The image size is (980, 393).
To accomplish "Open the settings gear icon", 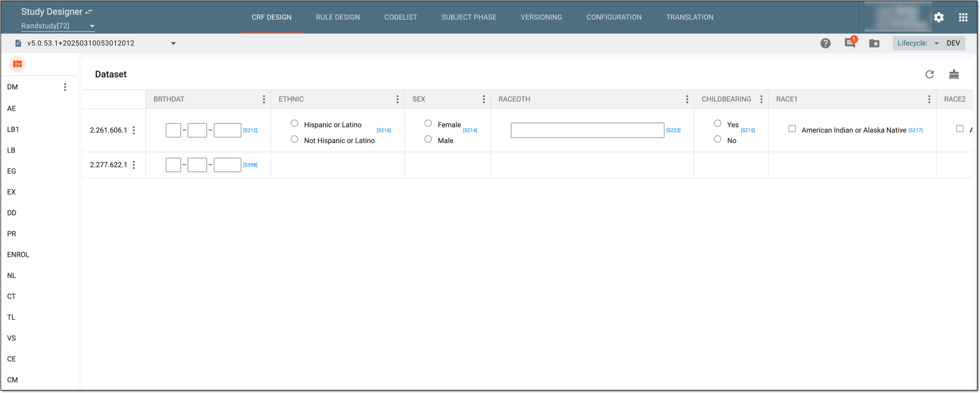I will pos(939,17).
